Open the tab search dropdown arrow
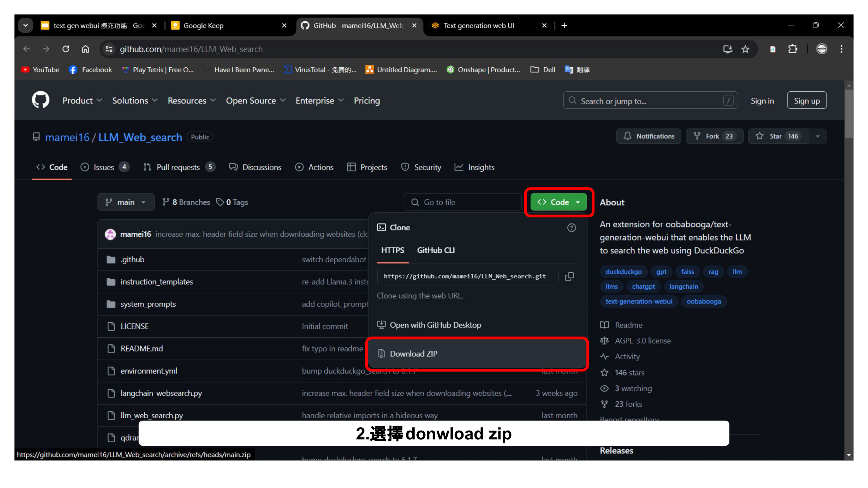868x488 pixels. (26, 26)
